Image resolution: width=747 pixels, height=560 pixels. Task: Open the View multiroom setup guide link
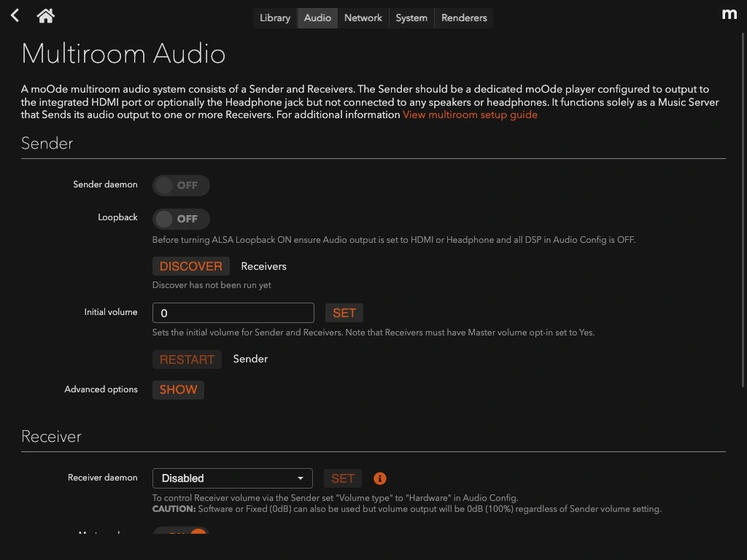point(470,114)
